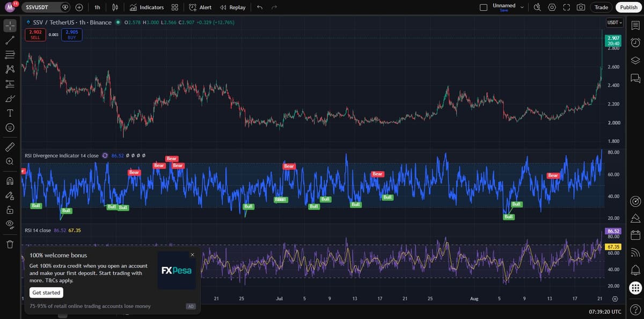This screenshot has height=319, width=644.
Task: Open the object tree layers panel
Action: click(x=635, y=60)
